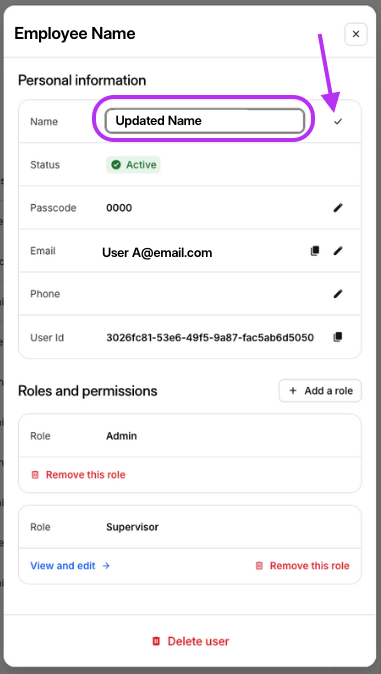Viewport: 381px width, 674px height.
Task: Copy the email address with copy icon
Action: click(315, 251)
